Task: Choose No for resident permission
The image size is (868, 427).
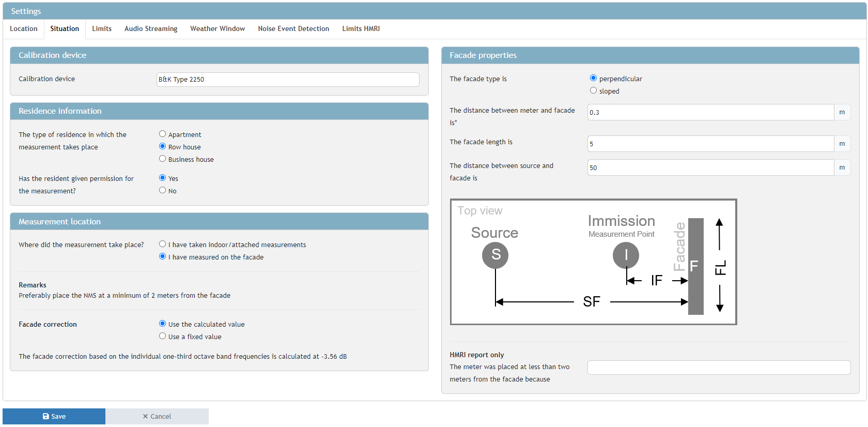Action: [163, 190]
